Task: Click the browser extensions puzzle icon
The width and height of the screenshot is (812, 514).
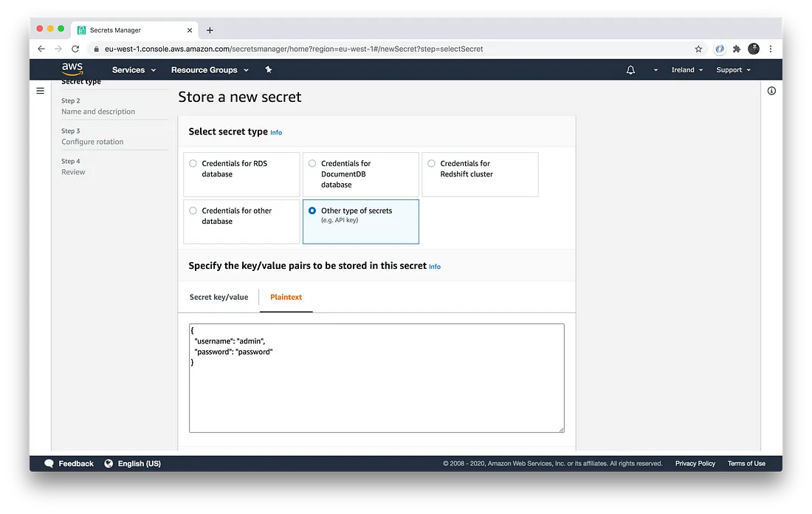Action: [737, 49]
